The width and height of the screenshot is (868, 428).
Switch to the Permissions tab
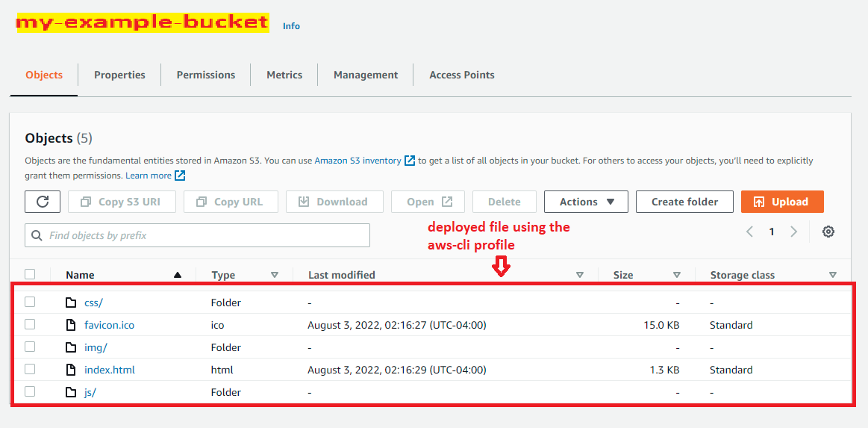pyautogui.click(x=206, y=75)
